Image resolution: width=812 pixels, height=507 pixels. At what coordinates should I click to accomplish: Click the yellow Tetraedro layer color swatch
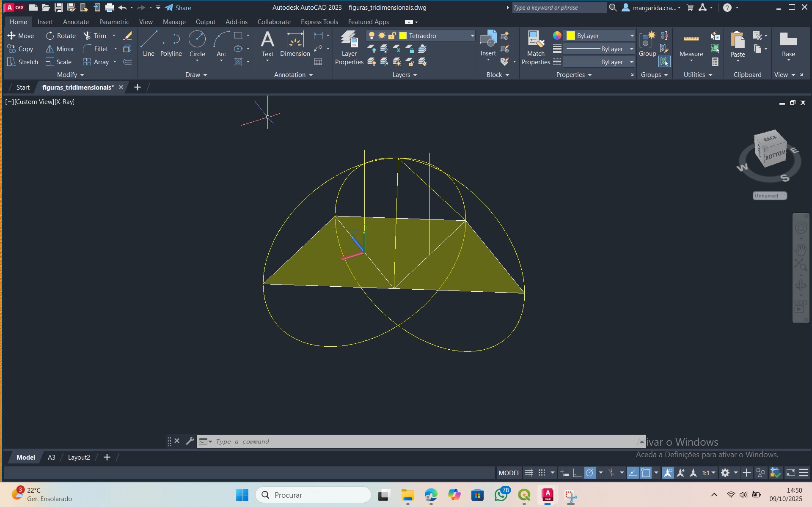403,36
